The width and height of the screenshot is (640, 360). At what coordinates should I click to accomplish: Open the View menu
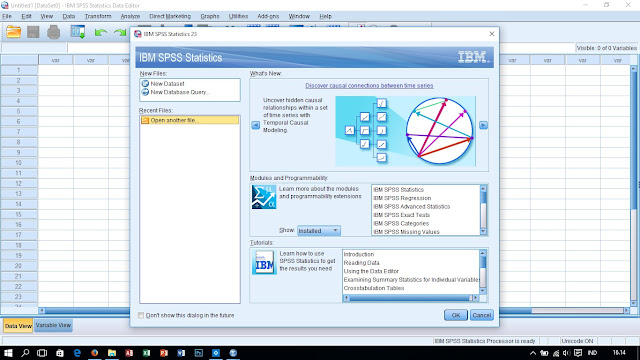47,16
